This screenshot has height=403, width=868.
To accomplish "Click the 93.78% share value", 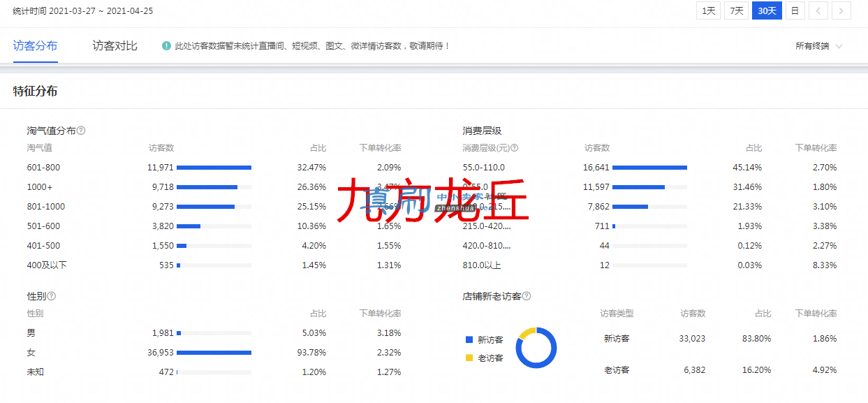I will [x=311, y=353].
